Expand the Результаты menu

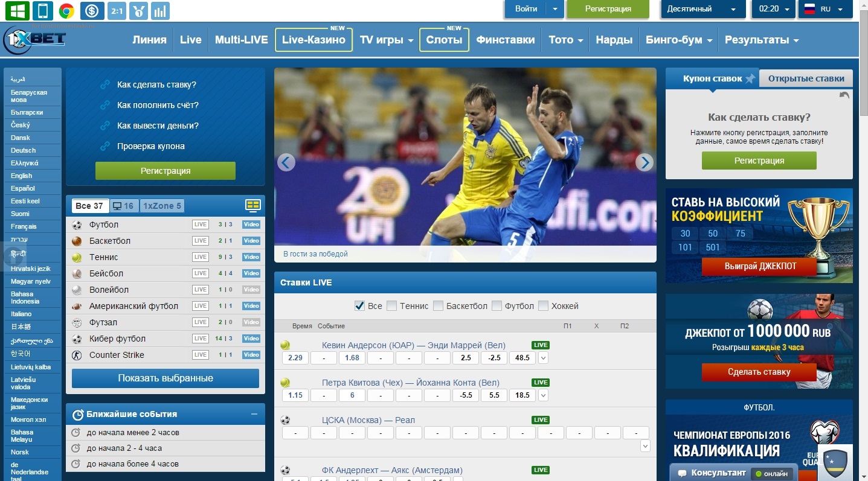(x=762, y=40)
